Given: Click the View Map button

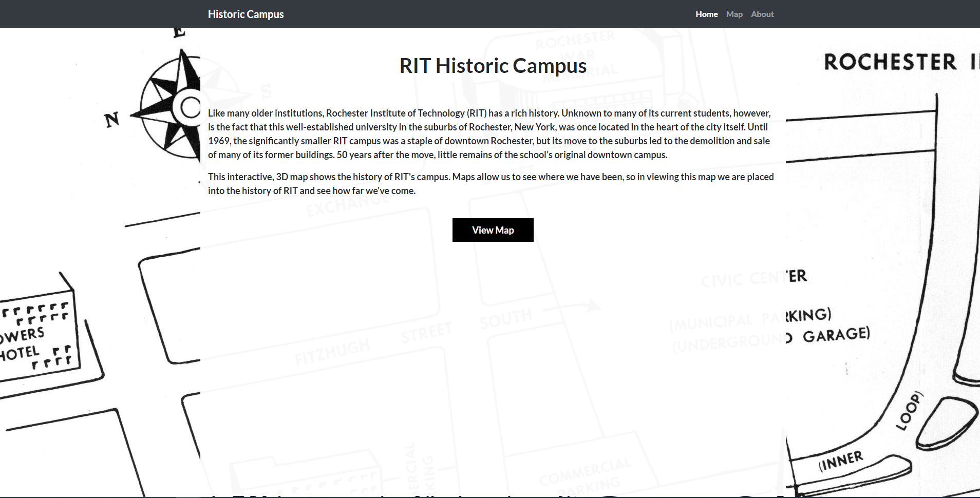Looking at the screenshot, I should pyautogui.click(x=493, y=230).
